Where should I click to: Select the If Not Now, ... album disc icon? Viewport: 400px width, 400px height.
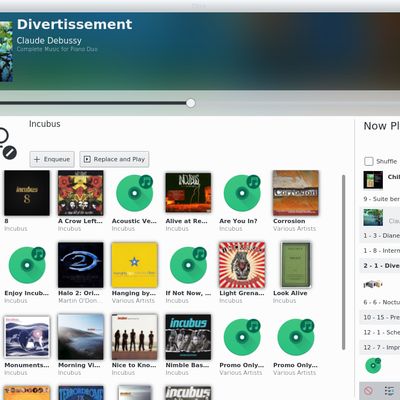pyautogui.click(x=188, y=265)
